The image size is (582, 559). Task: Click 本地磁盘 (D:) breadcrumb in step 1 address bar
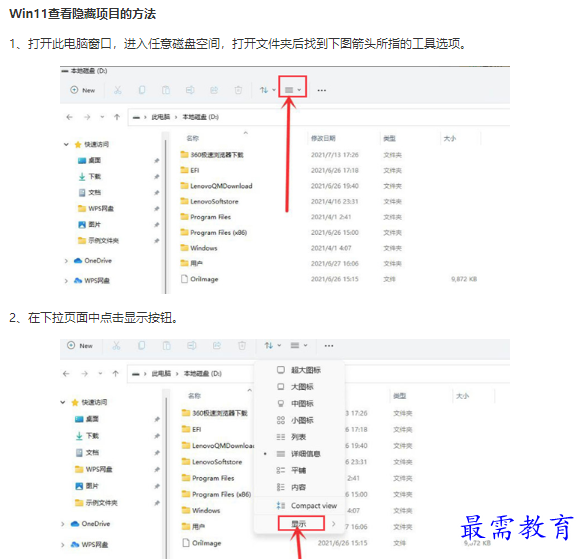click(x=200, y=117)
